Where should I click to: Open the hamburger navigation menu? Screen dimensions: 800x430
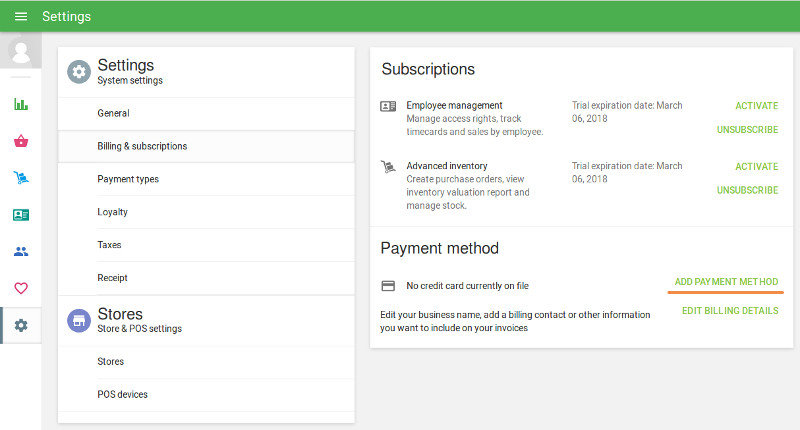tap(21, 17)
